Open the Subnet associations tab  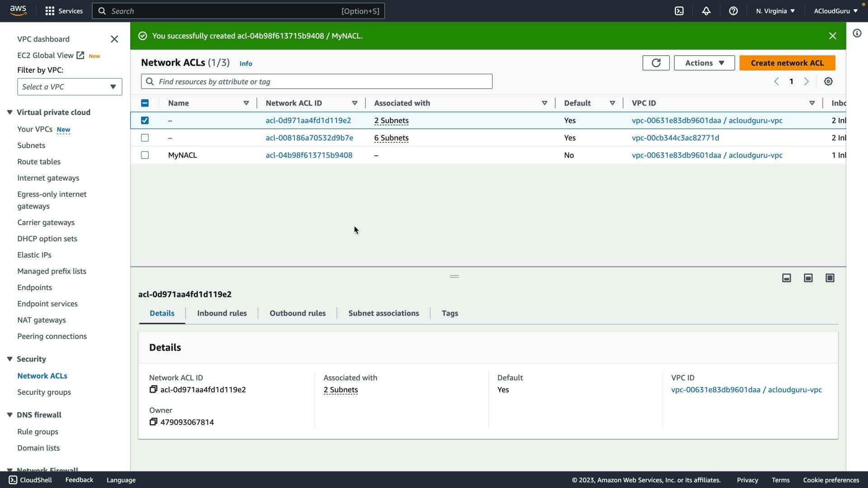coord(383,313)
